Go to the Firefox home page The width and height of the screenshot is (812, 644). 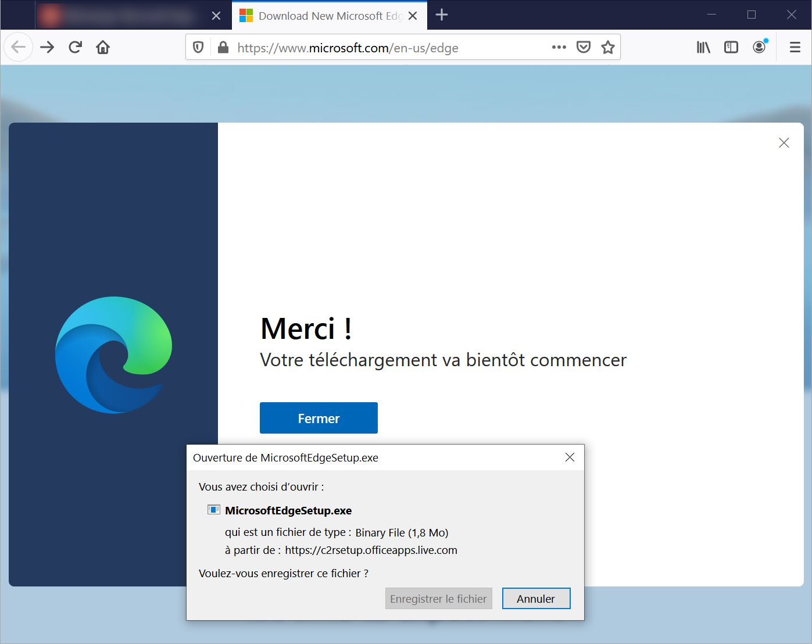pos(103,46)
